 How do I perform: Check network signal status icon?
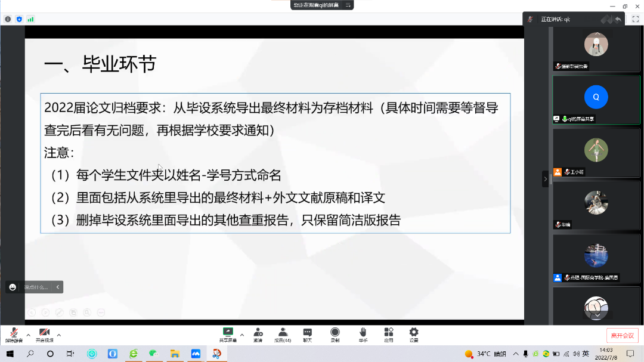[x=30, y=19]
